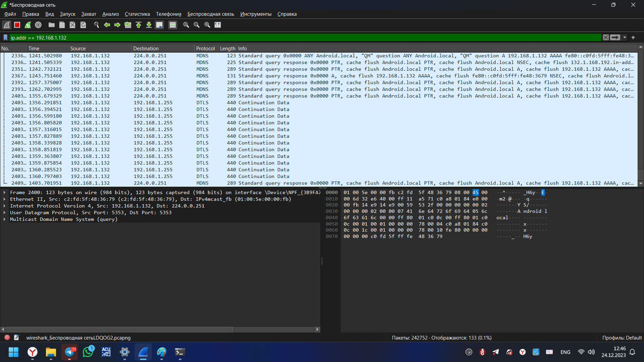Open capture file properties icon in status bar
The image size is (644, 362).
point(17,338)
